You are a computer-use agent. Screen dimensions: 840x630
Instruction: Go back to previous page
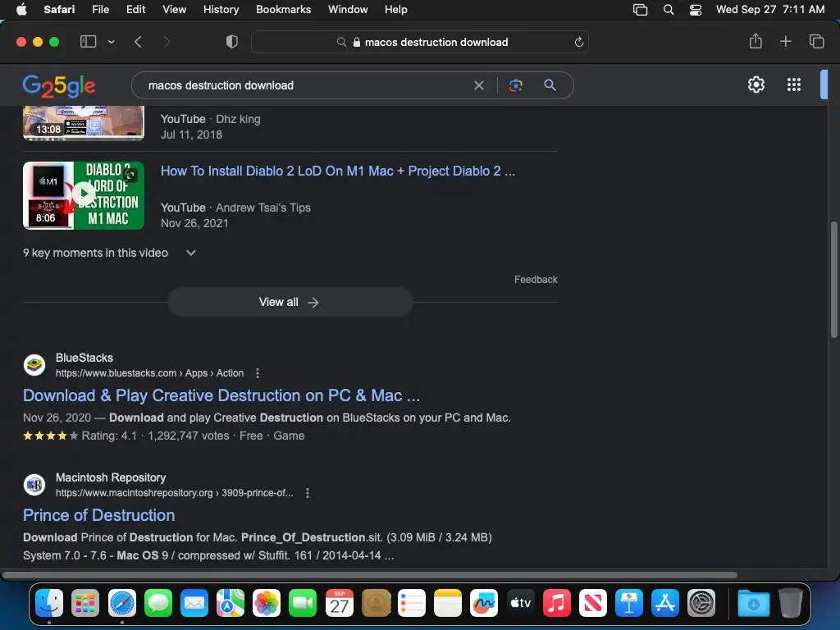click(138, 41)
